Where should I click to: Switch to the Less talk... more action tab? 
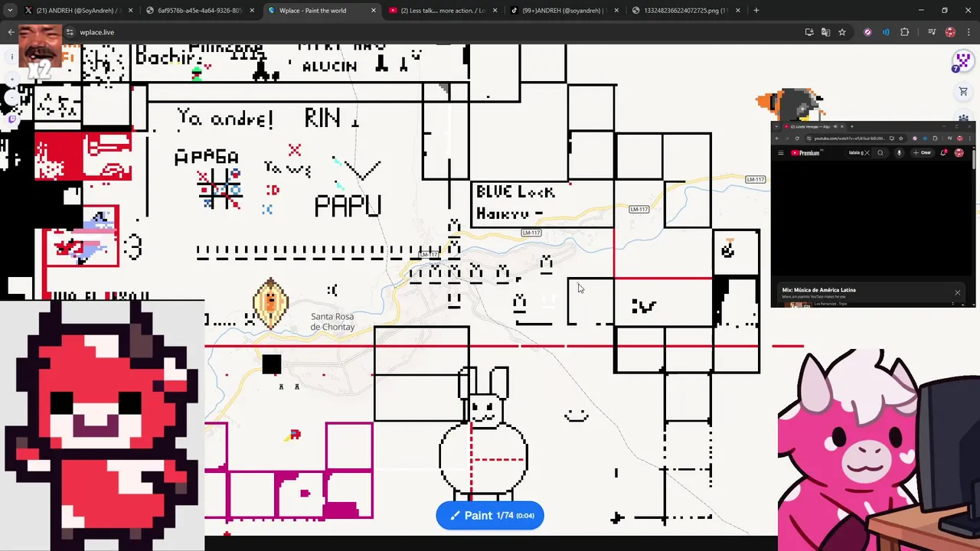point(443,11)
